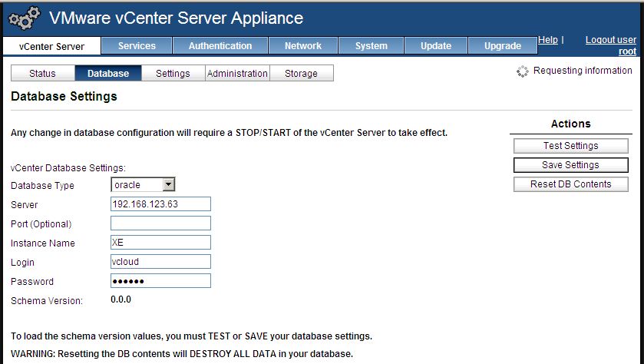Select the vCenter Server tab
The height and width of the screenshot is (364, 644).
click(51, 47)
